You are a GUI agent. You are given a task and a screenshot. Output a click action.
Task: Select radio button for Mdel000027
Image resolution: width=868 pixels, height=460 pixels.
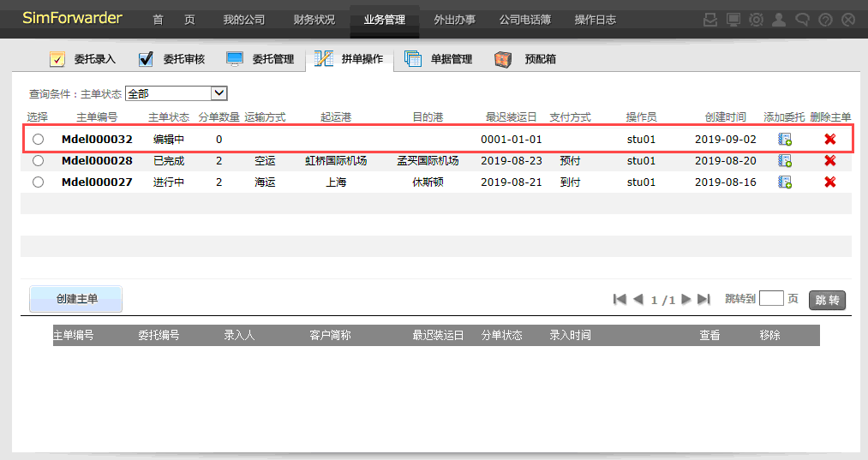[x=38, y=182]
